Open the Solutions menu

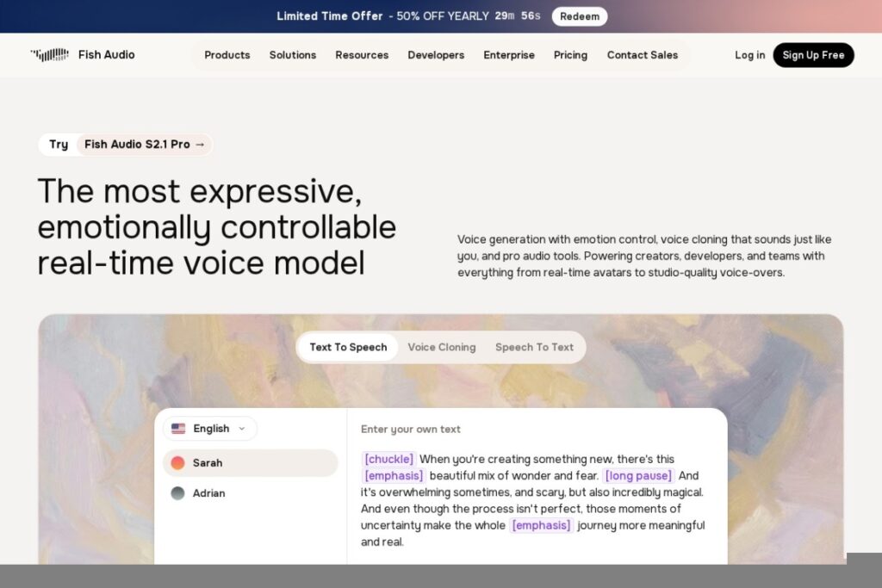pyautogui.click(x=293, y=55)
